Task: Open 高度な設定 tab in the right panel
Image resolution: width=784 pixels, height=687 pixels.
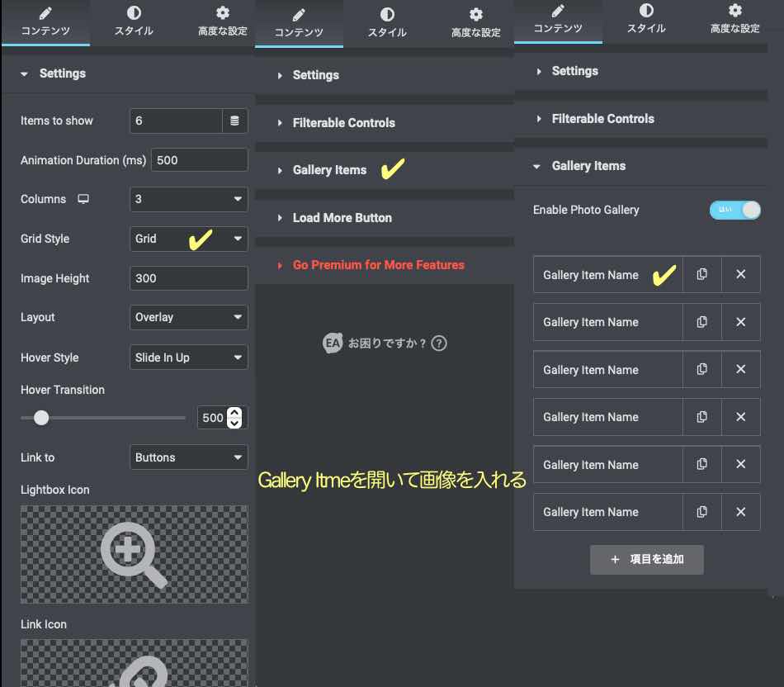Action: [x=734, y=20]
